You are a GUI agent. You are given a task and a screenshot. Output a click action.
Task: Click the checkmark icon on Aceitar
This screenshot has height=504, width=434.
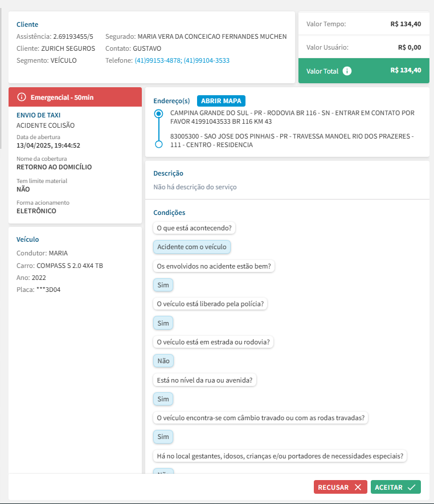(x=412, y=487)
